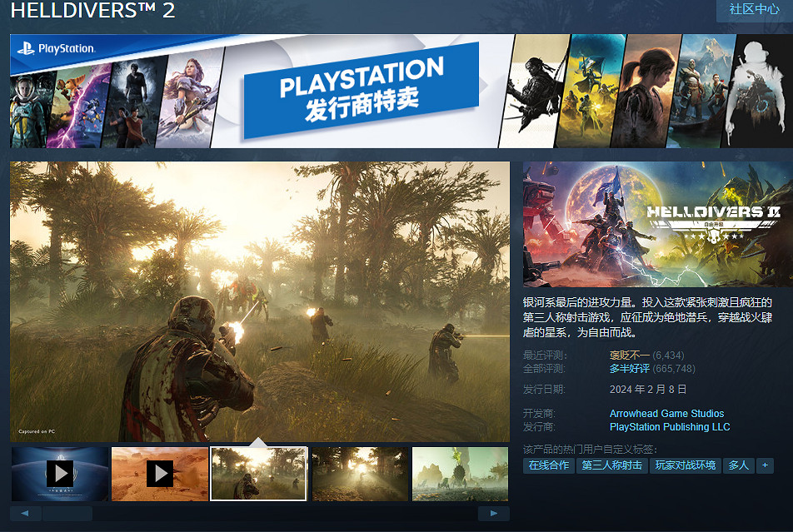793x532 pixels.
Task: Open the PlayStation 发行商特卖 sale banner
Action: tap(361, 92)
